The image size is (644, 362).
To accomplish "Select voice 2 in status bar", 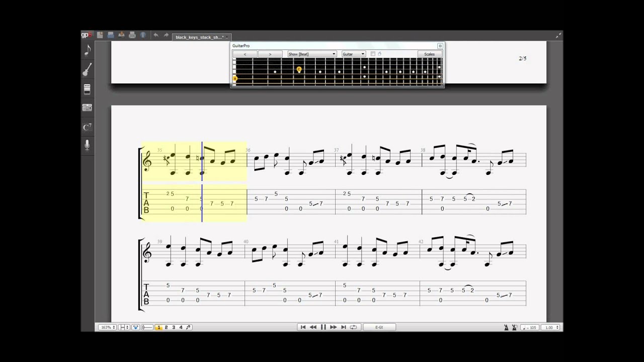I will coord(167,327).
